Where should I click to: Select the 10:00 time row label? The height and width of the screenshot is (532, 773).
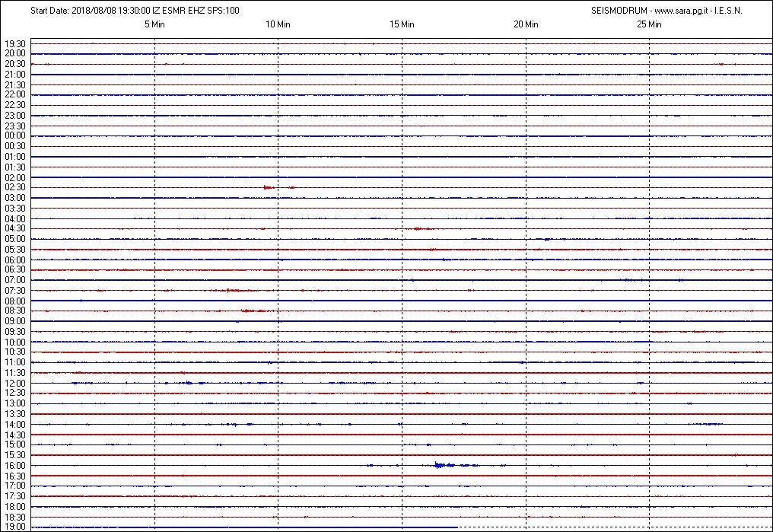click(15, 342)
